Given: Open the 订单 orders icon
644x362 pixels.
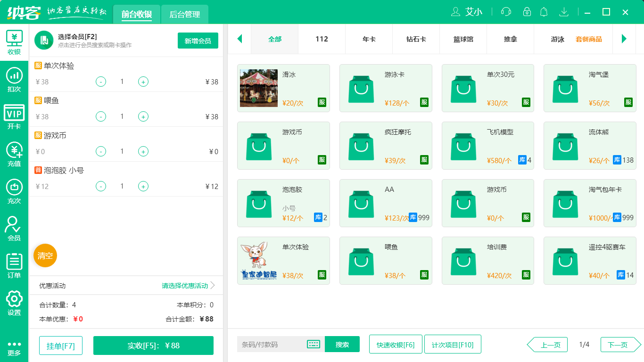Looking at the screenshot, I should point(14,262).
